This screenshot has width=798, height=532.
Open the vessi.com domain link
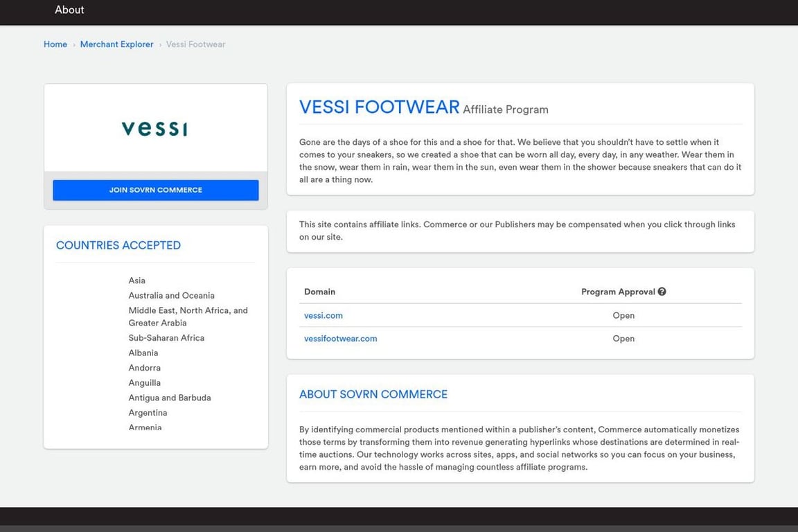pyautogui.click(x=323, y=316)
